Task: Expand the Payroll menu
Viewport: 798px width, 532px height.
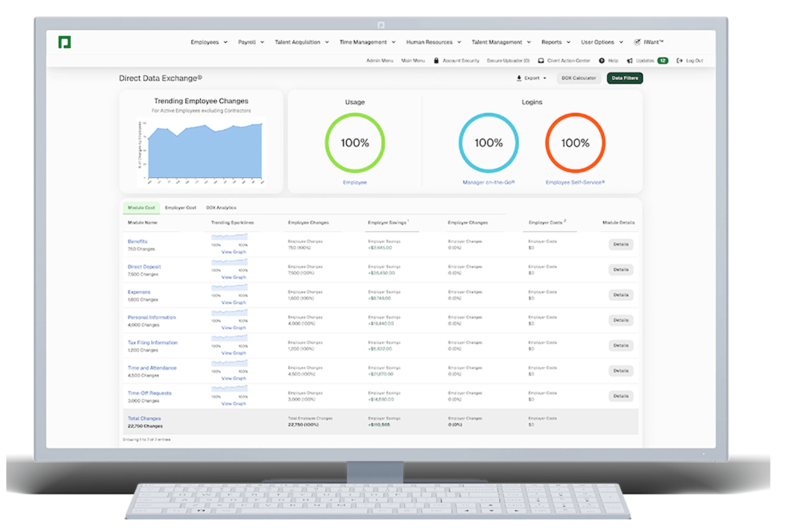Action: coord(251,42)
